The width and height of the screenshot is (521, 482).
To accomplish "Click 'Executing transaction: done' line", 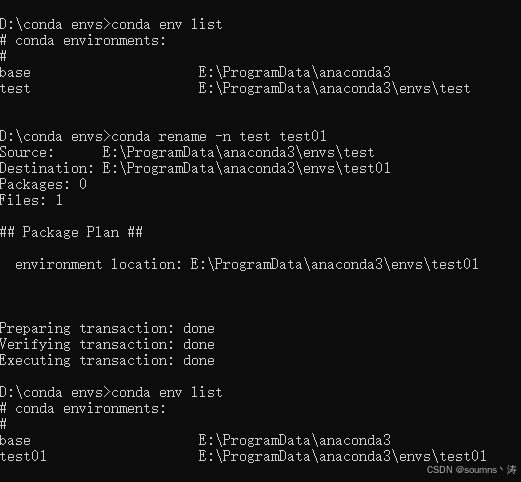I will point(107,360).
